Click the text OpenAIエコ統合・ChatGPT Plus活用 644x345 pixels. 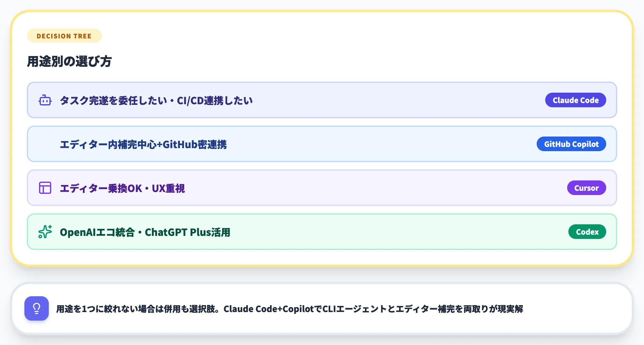pyautogui.click(x=145, y=232)
